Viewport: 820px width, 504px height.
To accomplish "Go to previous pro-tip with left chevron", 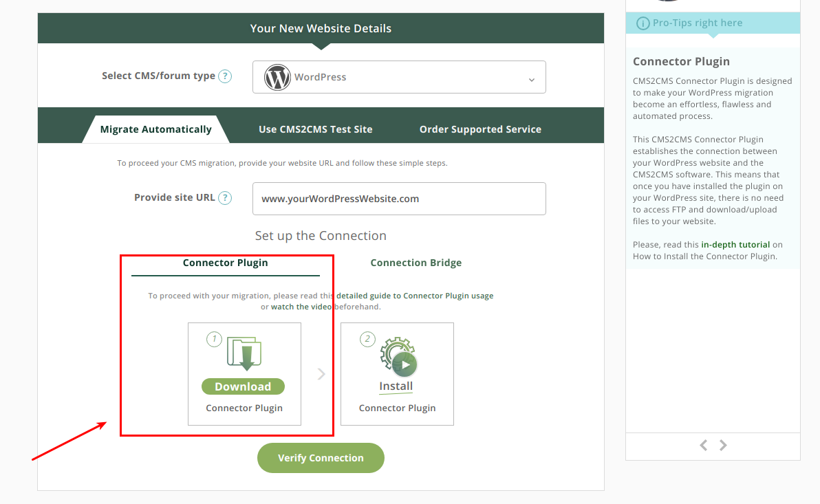I will [704, 445].
